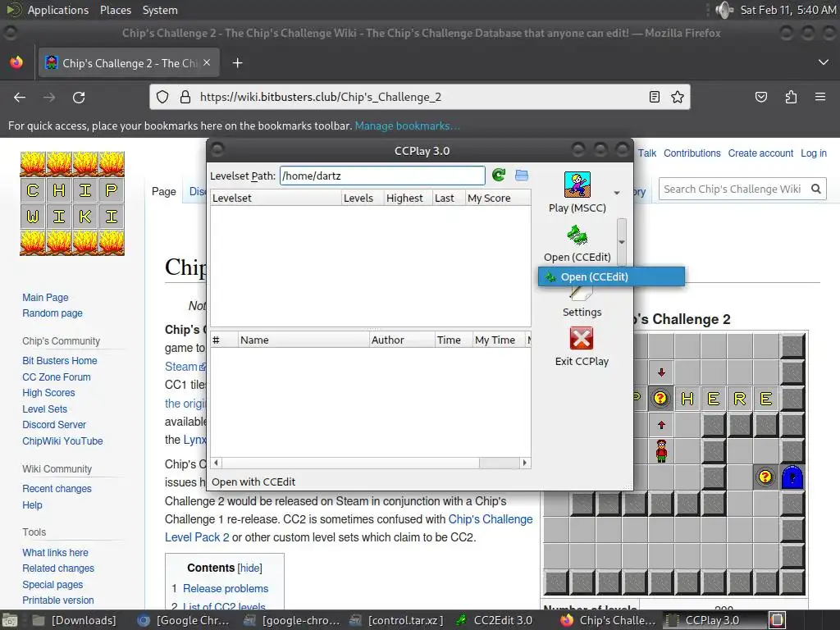
Task: Click right arrow of level list scrollbar
Action: (x=524, y=463)
